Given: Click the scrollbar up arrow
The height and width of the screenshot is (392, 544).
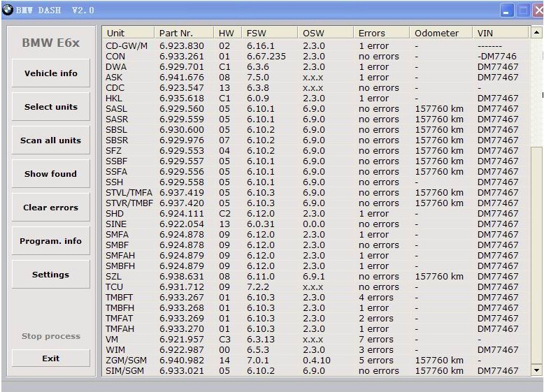Looking at the screenshot, I should point(536,32).
